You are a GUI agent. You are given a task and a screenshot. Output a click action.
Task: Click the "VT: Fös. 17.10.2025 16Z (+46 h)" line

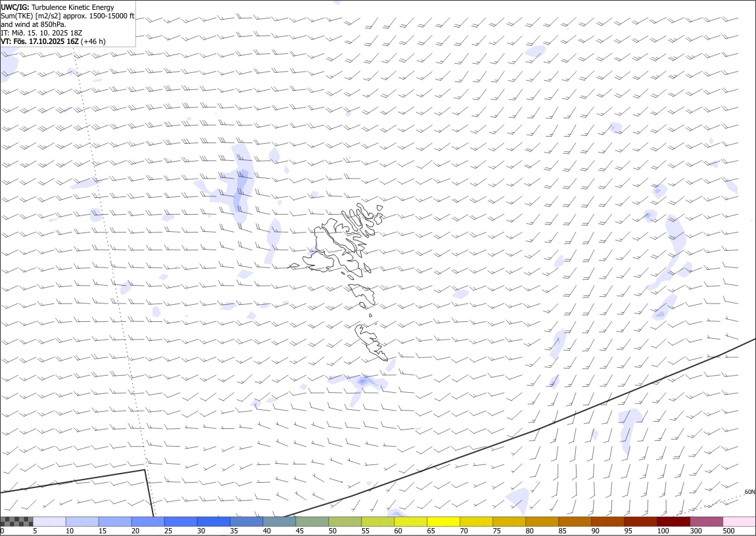click(53, 41)
